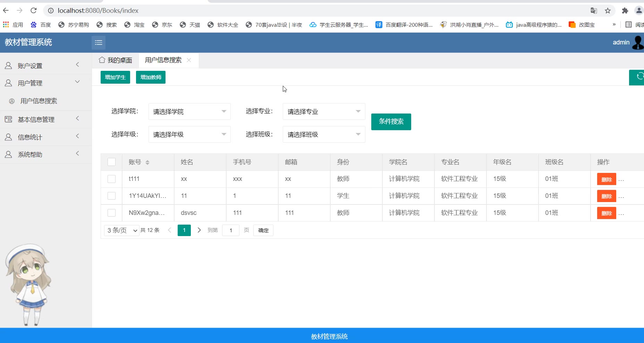
Task: Expand the 账户设置 sidebar menu
Action: 46,66
